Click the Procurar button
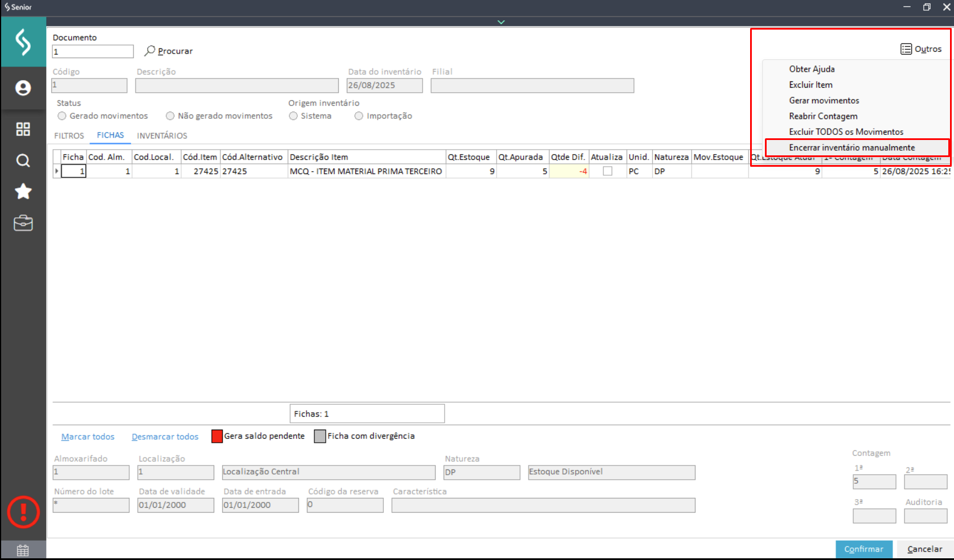 point(169,51)
